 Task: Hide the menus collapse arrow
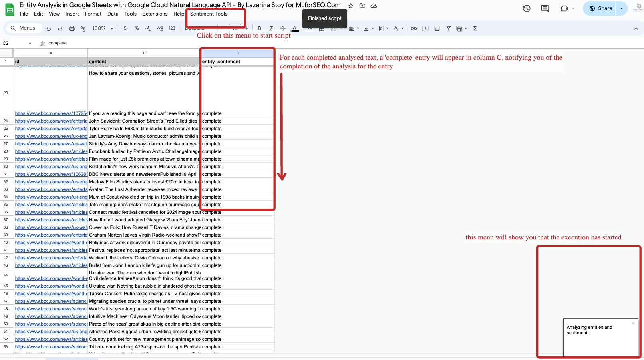pyautogui.click(x=636, y=28)
